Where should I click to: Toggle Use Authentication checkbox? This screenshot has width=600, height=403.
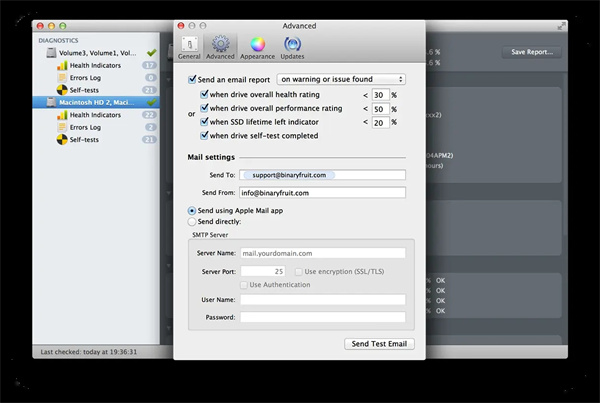tap(243, 285)
